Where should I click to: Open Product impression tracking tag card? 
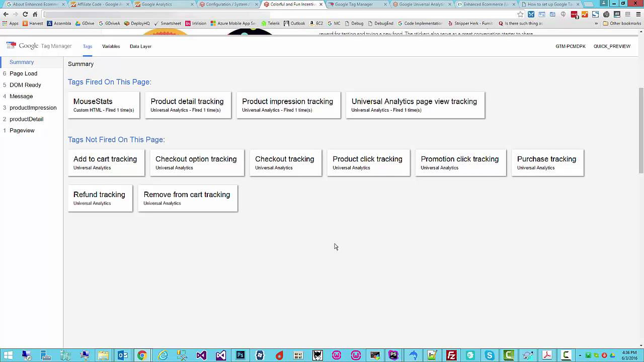pos(288,105)
